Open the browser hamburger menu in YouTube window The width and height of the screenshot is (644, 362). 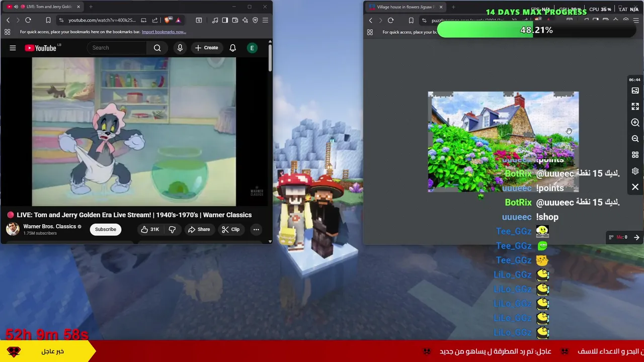265,20
